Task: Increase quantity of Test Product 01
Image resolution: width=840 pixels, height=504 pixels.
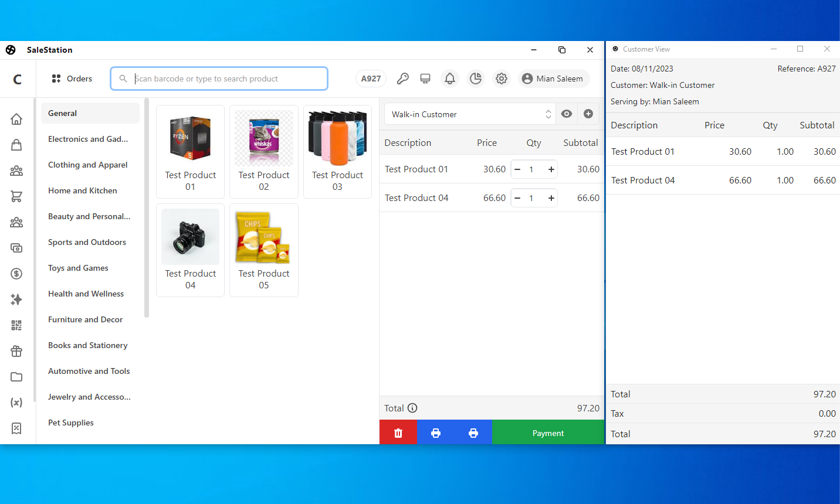Action: coord(551,169)
